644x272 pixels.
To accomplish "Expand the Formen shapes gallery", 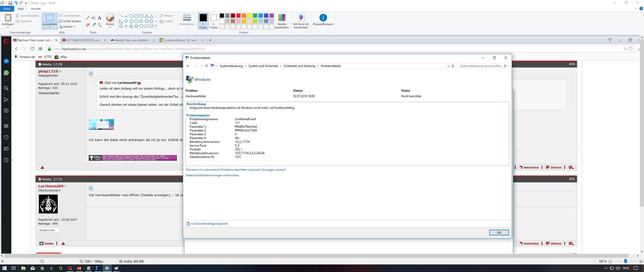I will [156, 26].
